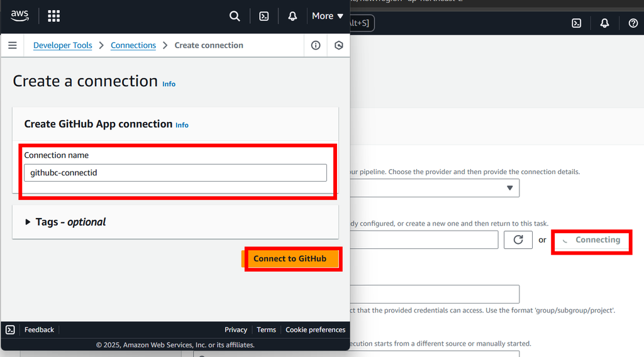Focus the Connection name input field
Image resolution: width=644 pixels, height=357 pixels.
pyautogui.click(x=175, y=173)
